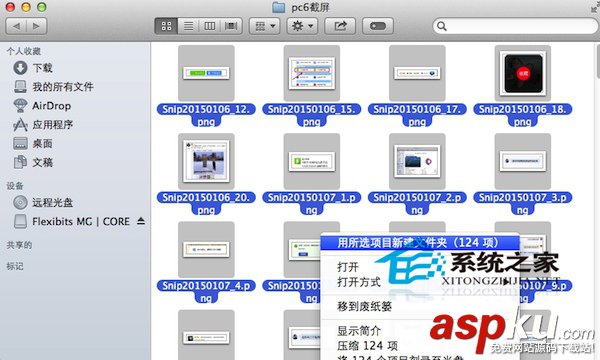Click the 远程光盘 disc icon
600x360 pixels.
point(20,202)
